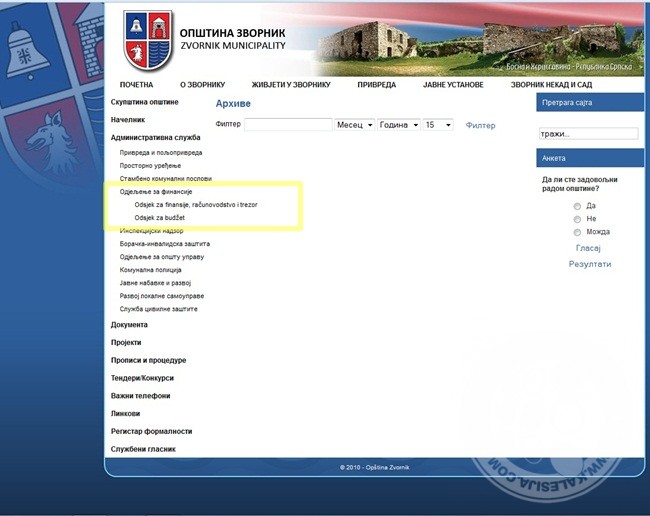Submit the poll with 'Гласај'

tap(589, 248)
